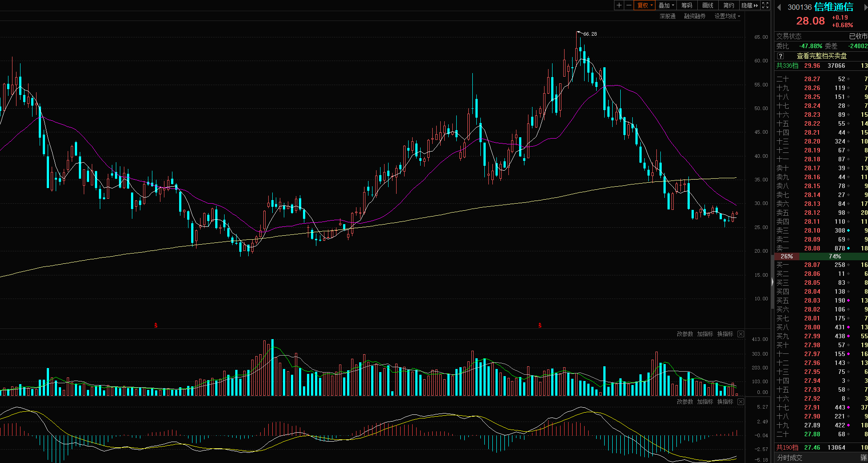
Task: Click the question mark help icon
Action: click(x=781, y=56)
